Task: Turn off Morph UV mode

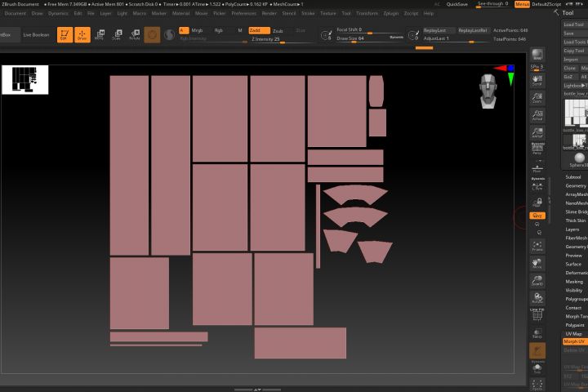Action: [x=574, y=341]
